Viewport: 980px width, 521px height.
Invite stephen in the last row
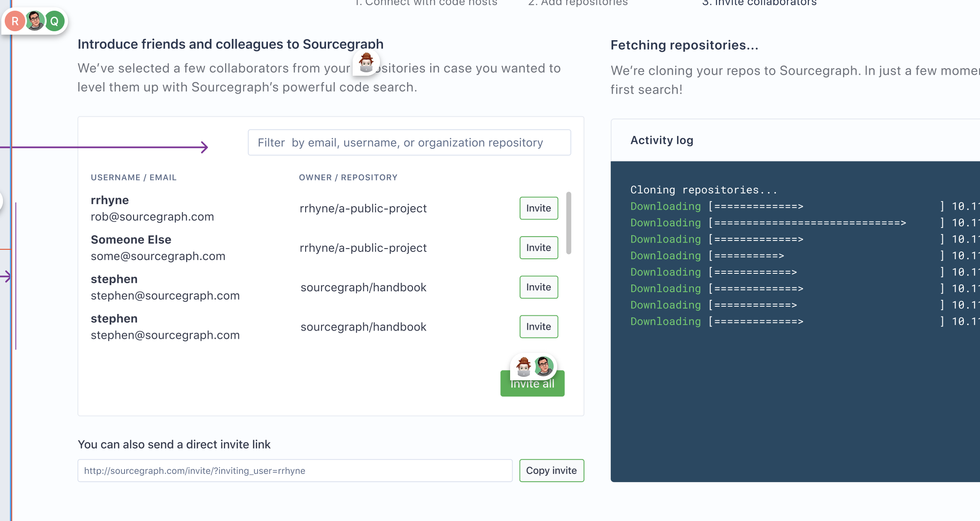[539, 327]
